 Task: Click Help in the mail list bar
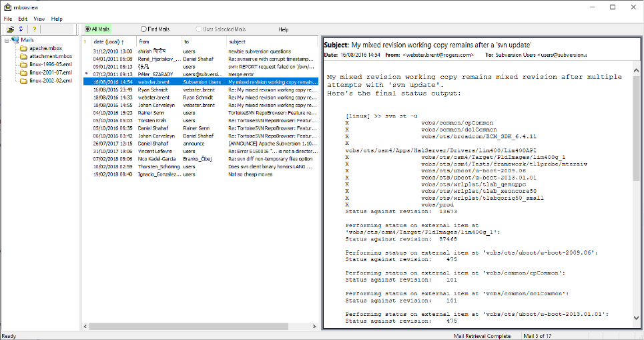coord(284,29)
